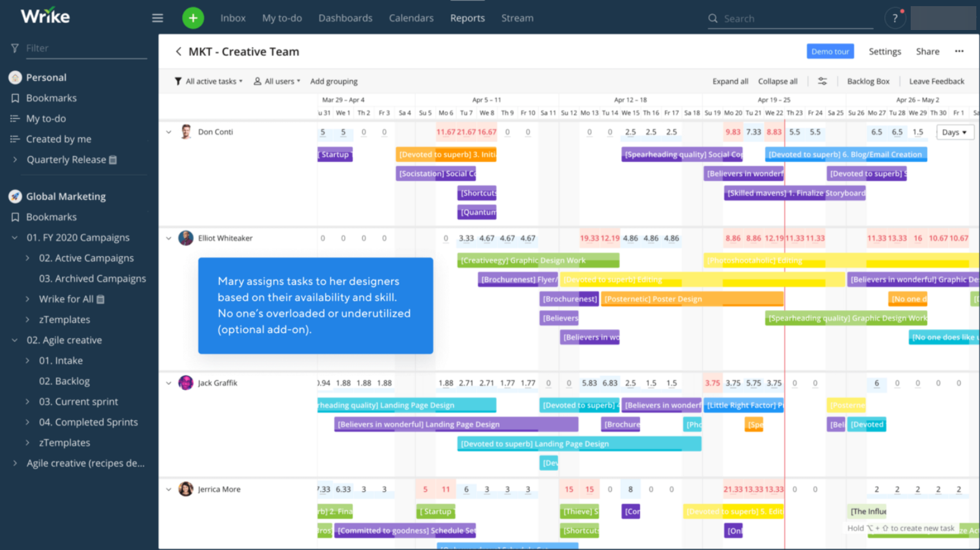Click Jerrica More's avatar
This screenshot has height=550, width=980.
[x=186, y=489]
